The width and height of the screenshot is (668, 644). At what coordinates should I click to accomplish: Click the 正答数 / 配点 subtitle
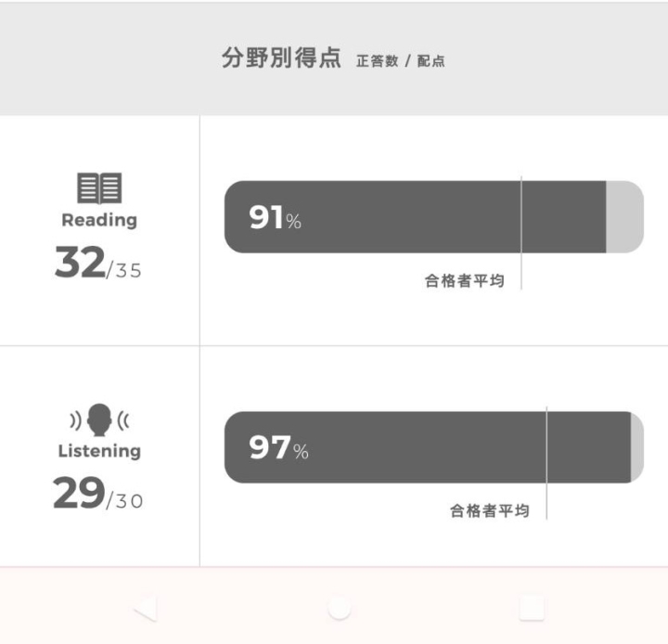pyautogui.click(x=401, y=61)
